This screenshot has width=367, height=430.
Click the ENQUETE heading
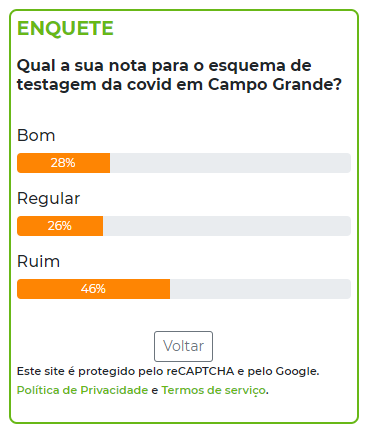[x=65, y=28]
